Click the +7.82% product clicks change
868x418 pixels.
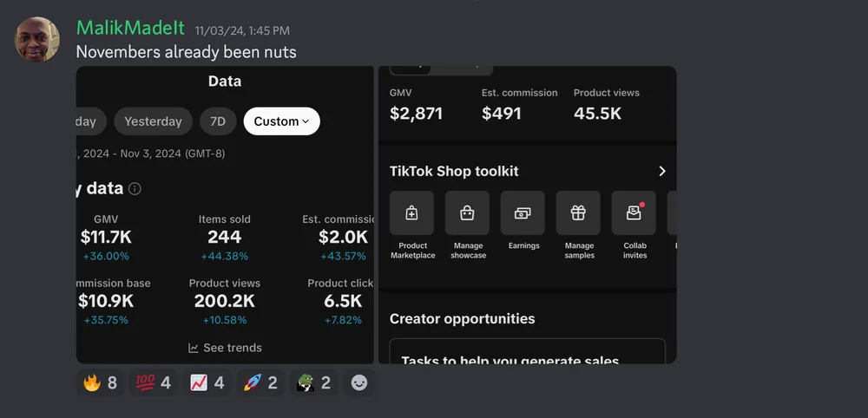point(343,320)
